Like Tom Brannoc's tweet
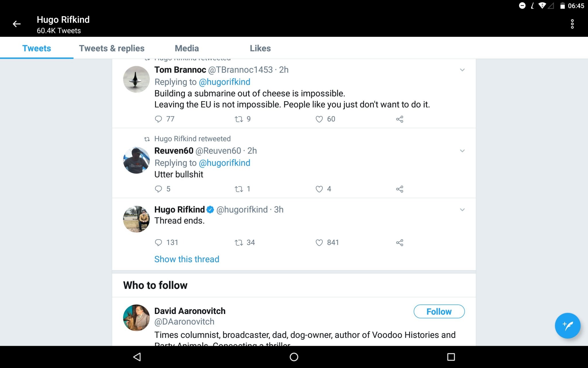 (319, 119)
